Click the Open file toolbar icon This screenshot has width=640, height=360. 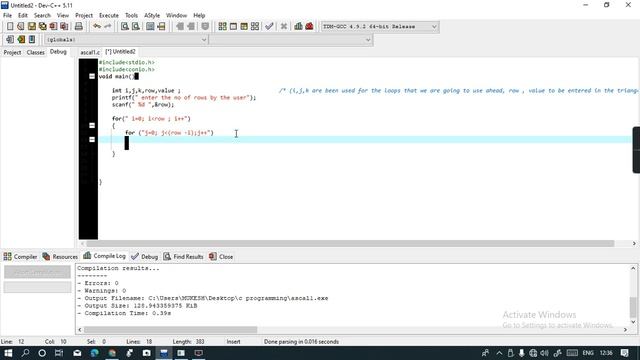point(21,27)
